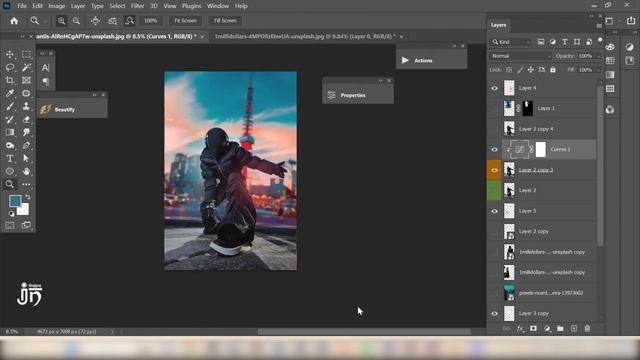Open Fill value dropdown arrow
Image resolution: width=640 pixels, height=360 pixels.
(x=598, y=70)
